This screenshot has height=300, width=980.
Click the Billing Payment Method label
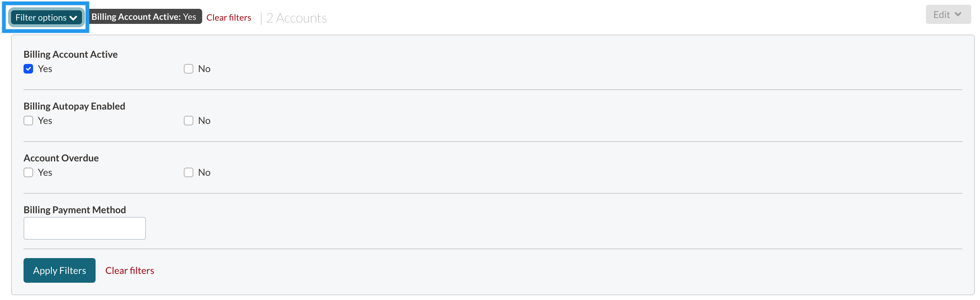pyautogui.click(x=75, y=210)
